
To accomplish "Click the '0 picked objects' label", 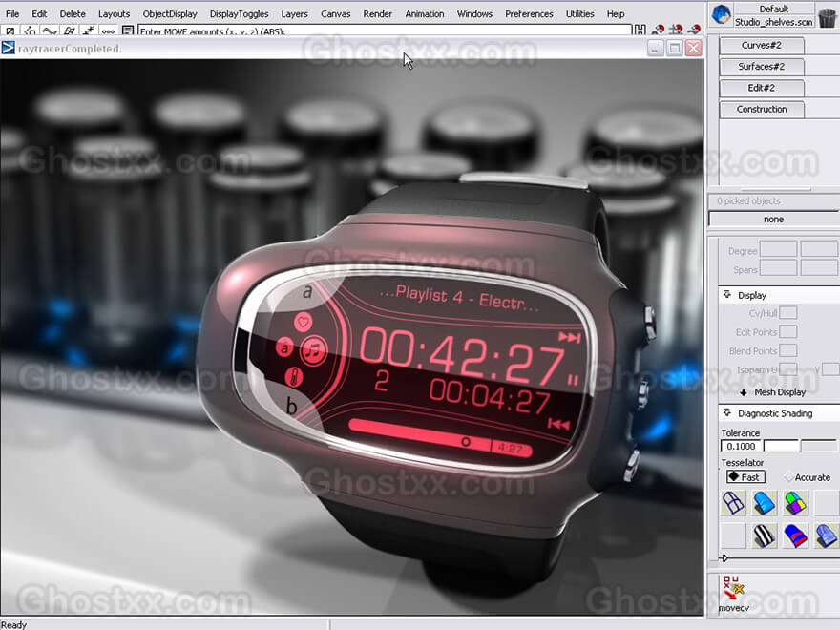I will 748,200.
